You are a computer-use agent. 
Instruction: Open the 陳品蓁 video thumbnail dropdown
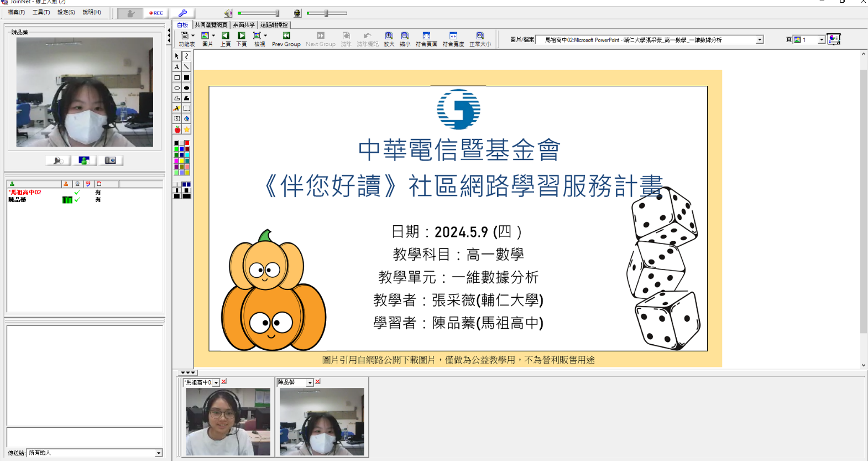pos(310,382)
